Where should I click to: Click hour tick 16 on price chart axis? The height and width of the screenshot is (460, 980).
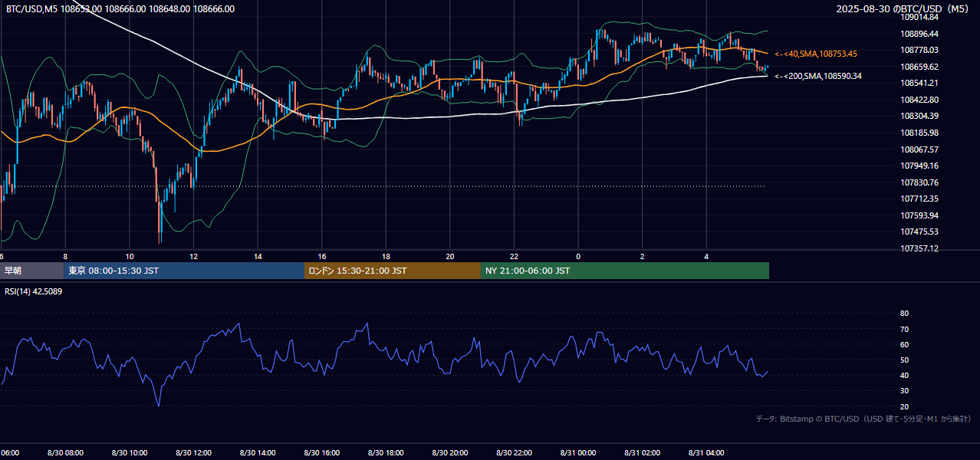tap(322, 257)
